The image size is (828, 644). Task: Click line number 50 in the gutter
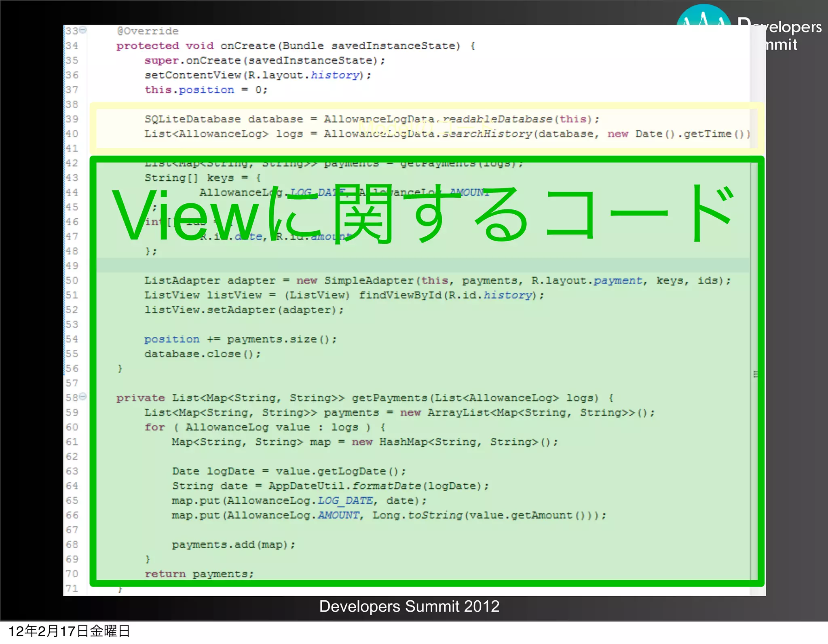pos(72,281)
